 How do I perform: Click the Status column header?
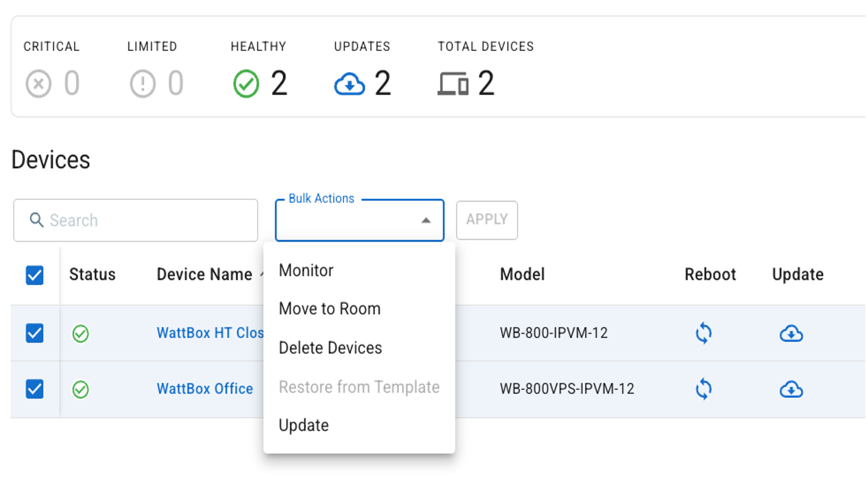pos(92,274)
